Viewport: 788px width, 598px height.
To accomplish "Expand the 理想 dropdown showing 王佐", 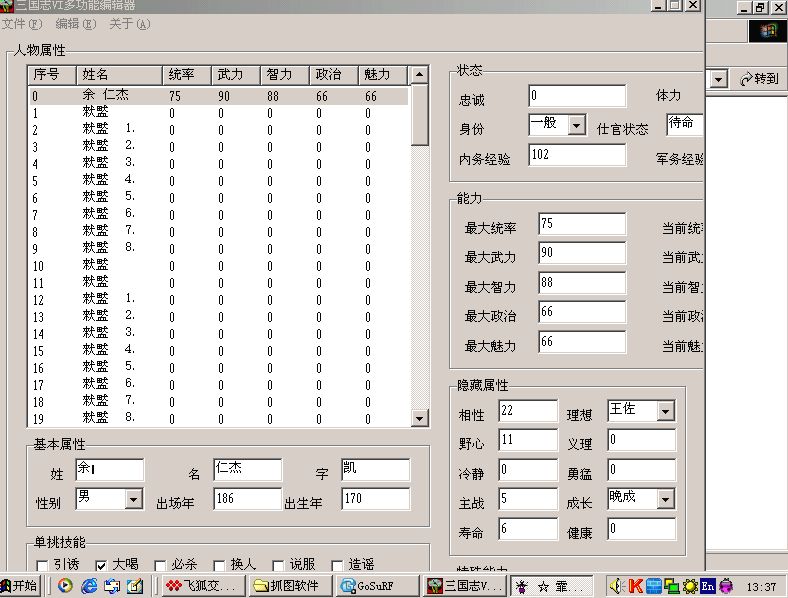I will pos(666,411).
